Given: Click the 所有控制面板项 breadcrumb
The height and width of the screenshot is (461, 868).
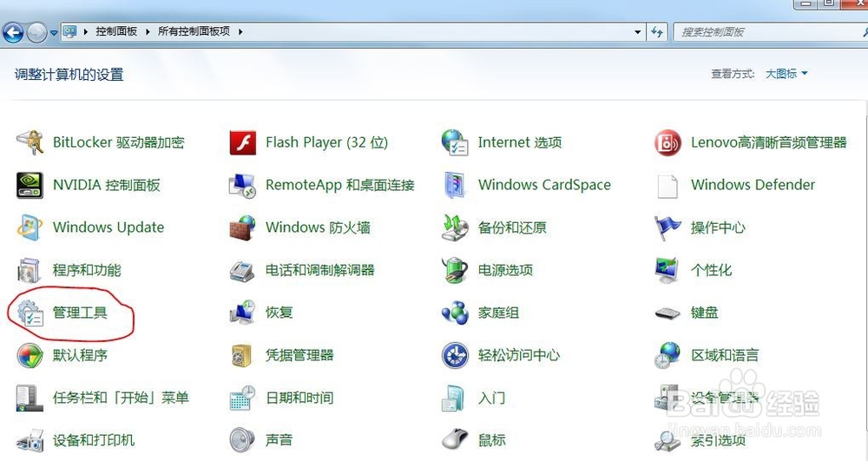Looking at the screenshot, I should click(x=194, y=31).
